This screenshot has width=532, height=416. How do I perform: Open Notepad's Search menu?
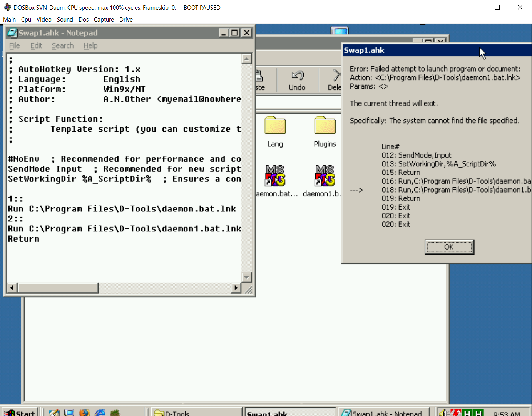[x=63, y=46]
